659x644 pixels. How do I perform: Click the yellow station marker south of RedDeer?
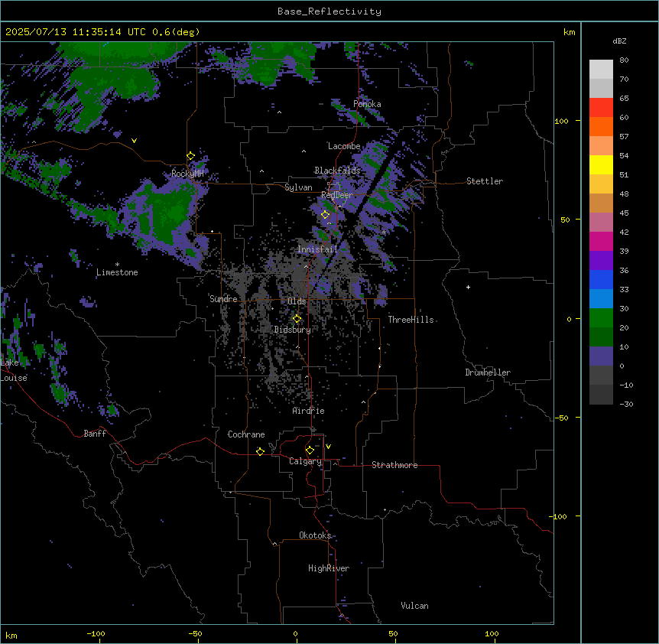(x=326, y=215)
